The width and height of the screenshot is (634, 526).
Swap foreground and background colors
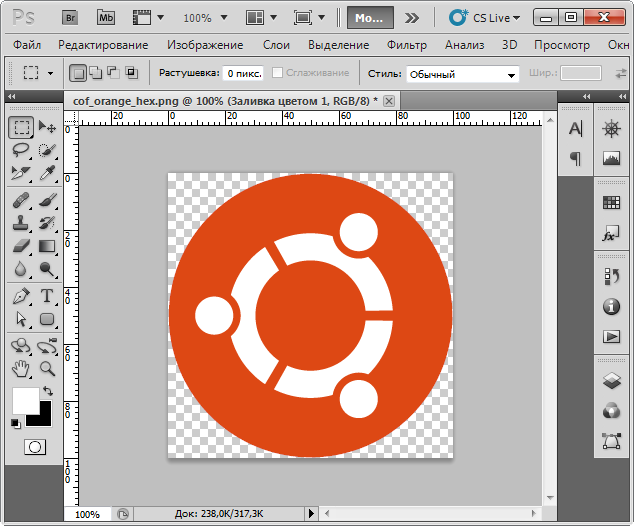click(48, 391)
